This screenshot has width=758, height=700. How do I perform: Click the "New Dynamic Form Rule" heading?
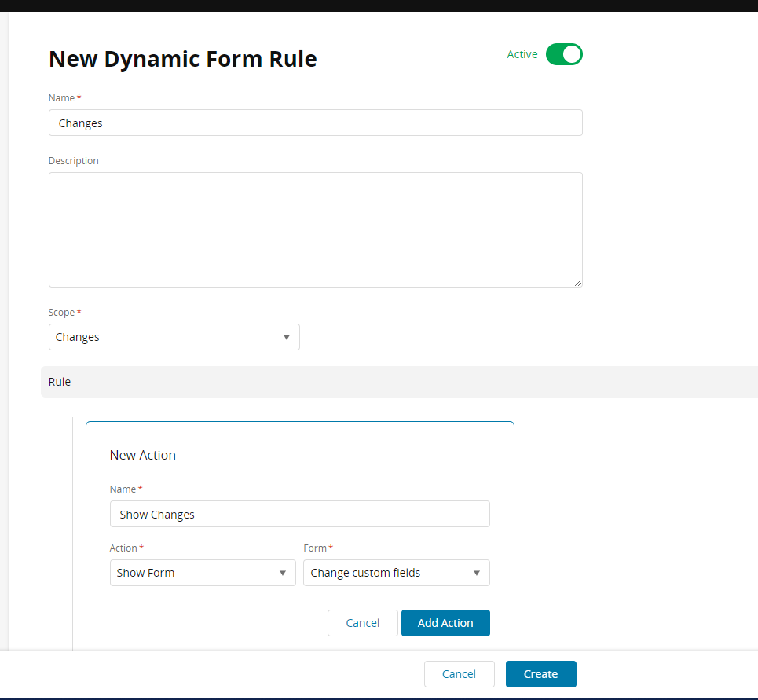(x=182, y=59)
